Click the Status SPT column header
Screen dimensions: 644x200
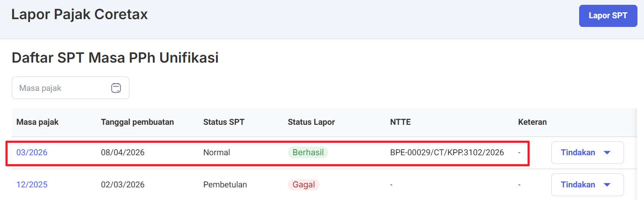click(224, 122)
